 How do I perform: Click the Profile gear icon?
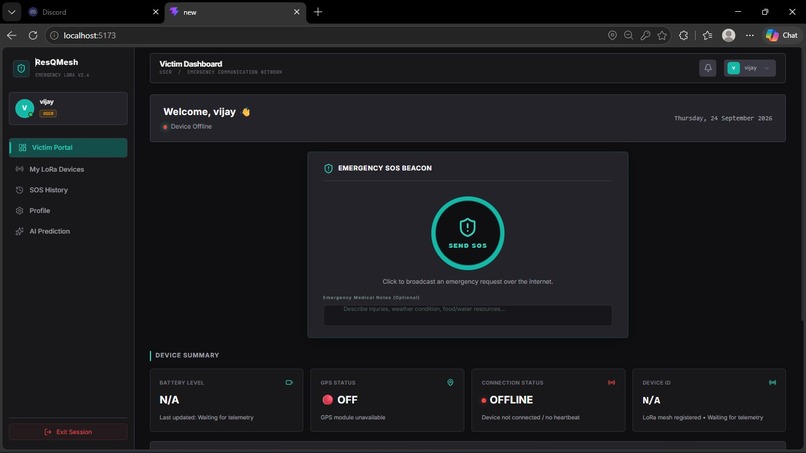coord(20,210)
